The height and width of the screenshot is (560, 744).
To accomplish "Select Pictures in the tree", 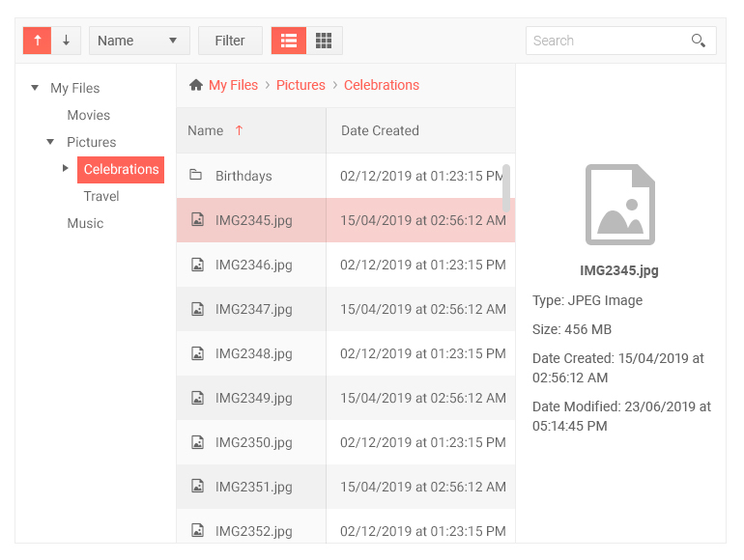I will click(x=91, y=142).
